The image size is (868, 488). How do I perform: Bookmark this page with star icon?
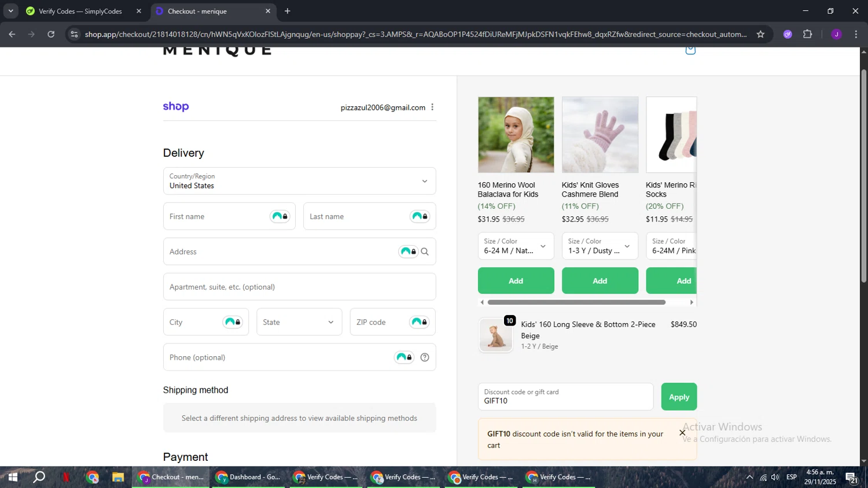(x=760, y=34)
